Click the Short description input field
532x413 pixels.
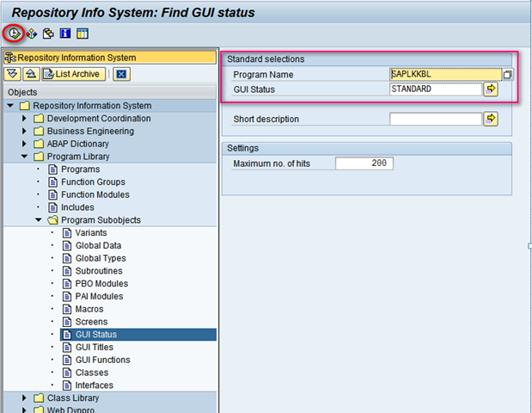[x=434, y=119]
